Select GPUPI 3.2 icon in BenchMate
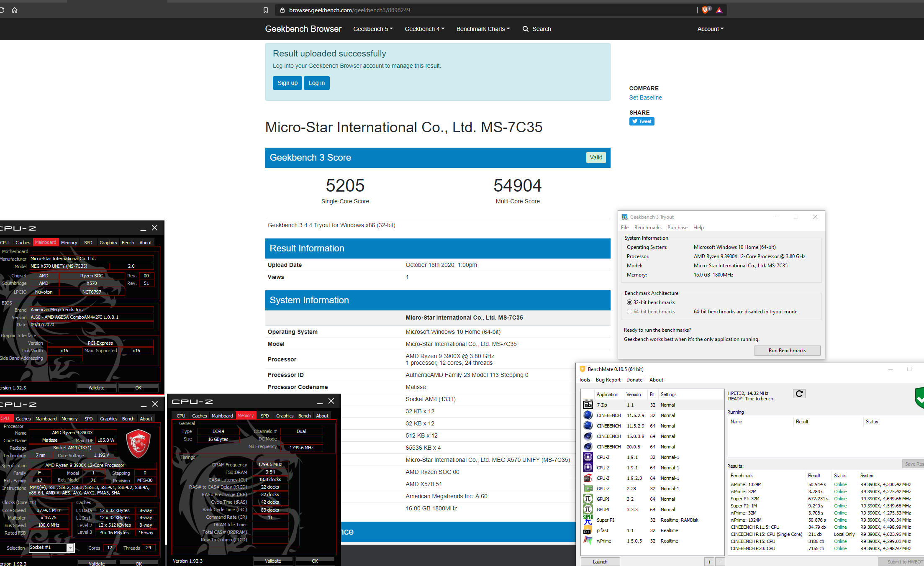Screen dimensions: 924x566 coord(588,499)
